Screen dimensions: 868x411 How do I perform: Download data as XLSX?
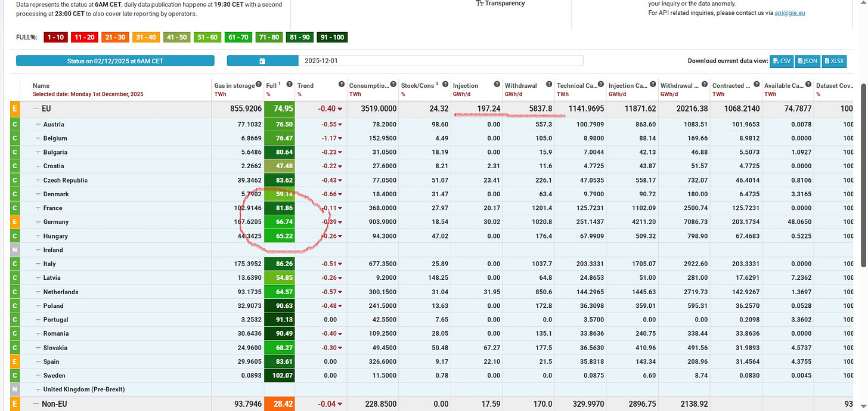tap(834, 61)
